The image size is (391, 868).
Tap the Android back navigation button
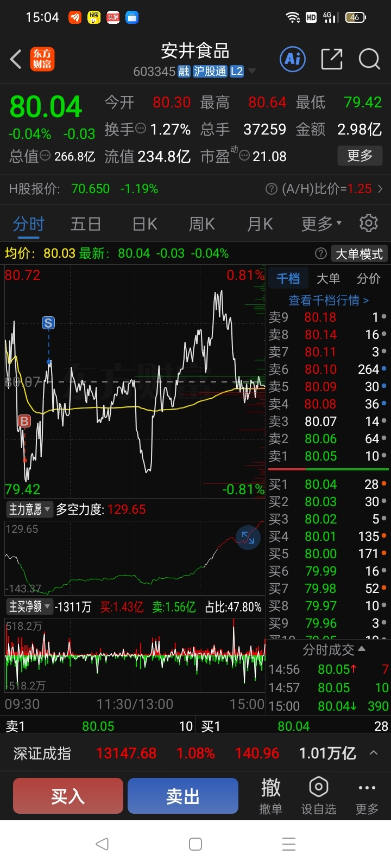tap(102, 844)
